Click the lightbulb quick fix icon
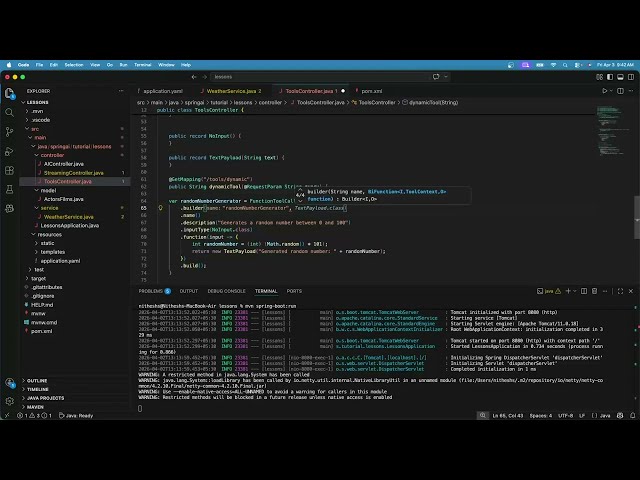 pos(160,208)
